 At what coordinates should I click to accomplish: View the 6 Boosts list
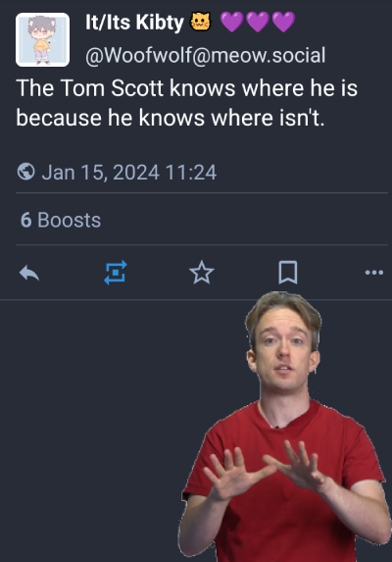coord(61,220)
